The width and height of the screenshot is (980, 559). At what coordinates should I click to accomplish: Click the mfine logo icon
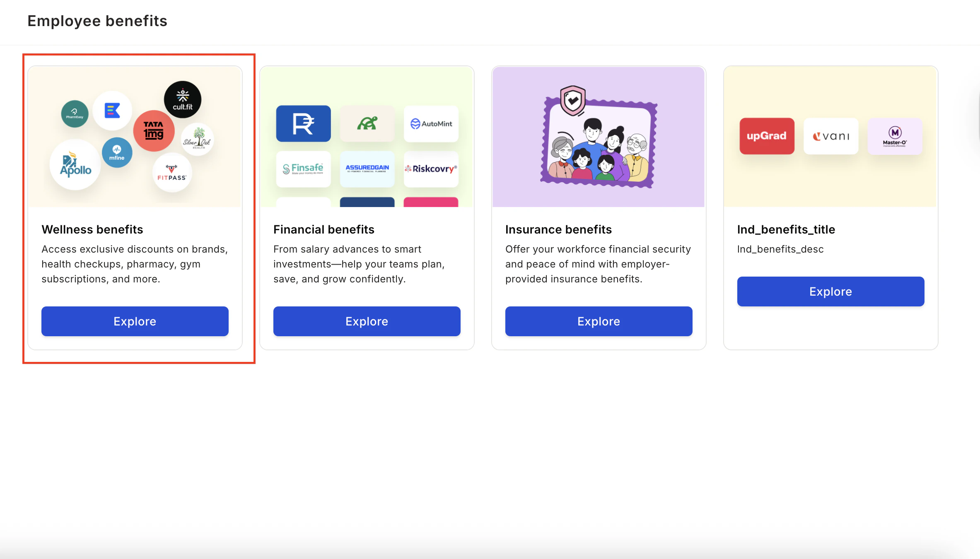pyautogui.click(x=117, y=152)
